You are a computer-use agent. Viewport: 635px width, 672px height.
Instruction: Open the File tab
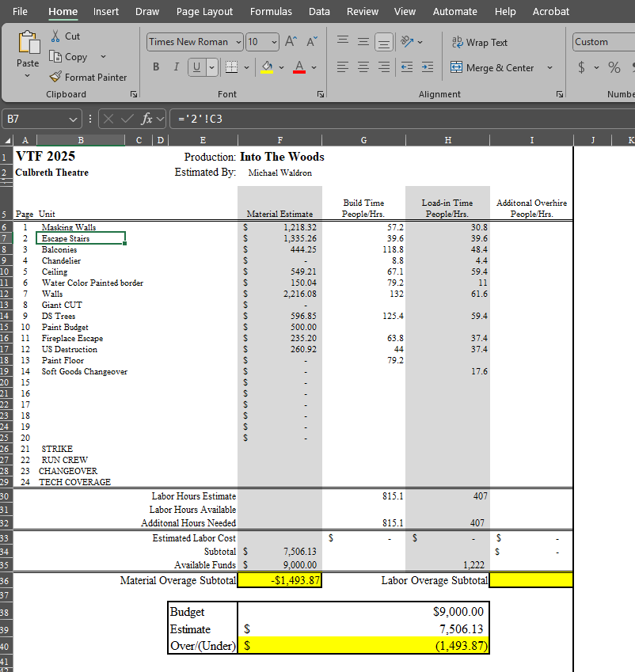tap(20, 12)
